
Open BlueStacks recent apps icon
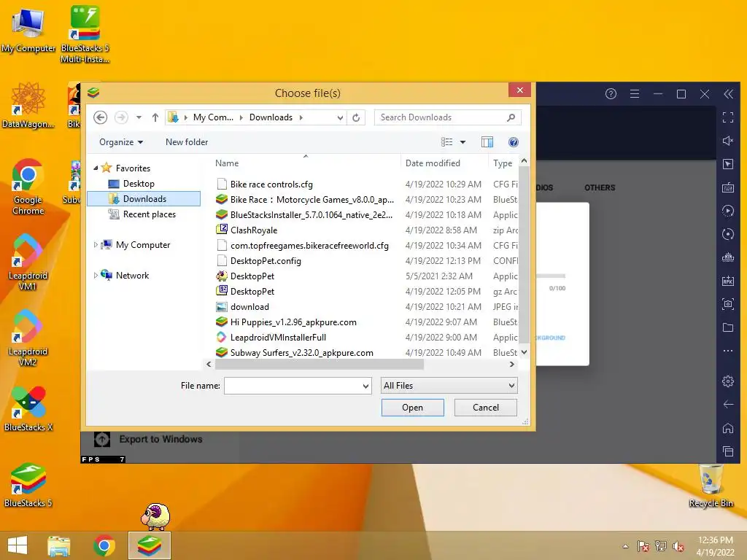tap(728, 451)
